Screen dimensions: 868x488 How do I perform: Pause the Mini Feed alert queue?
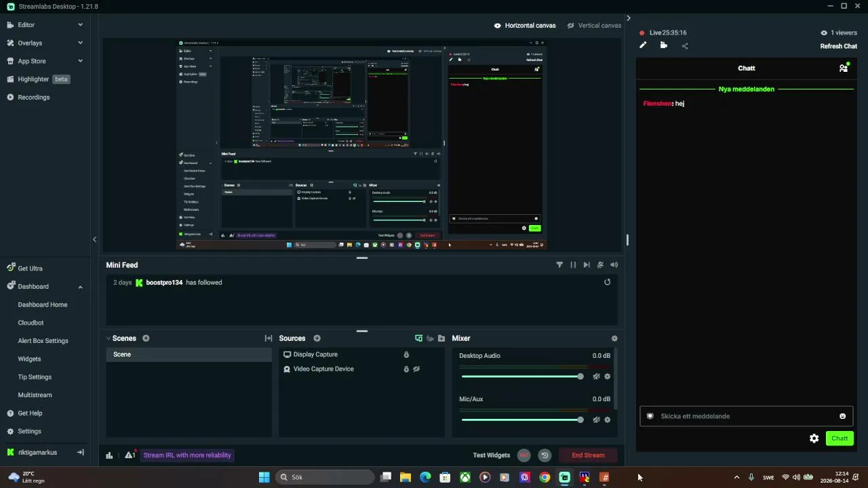coord(573,265)
